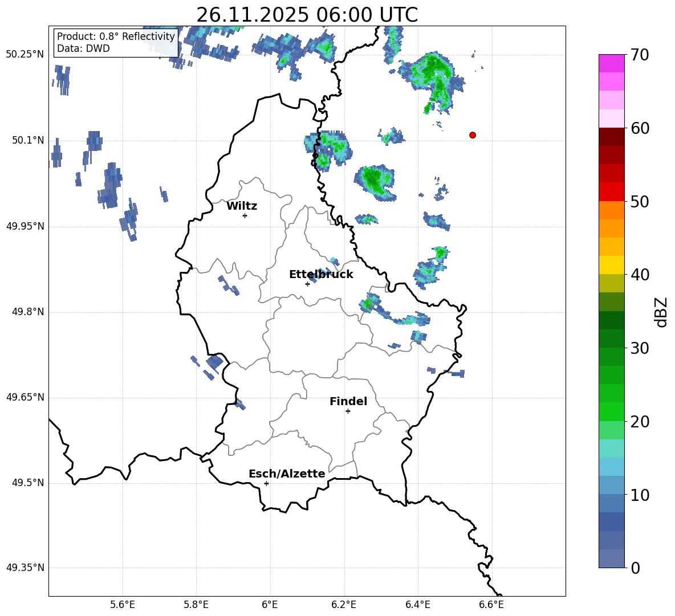Click the 6.2°E longitude label
This screenshot has height=616, width=675.
tap(344, 605)
